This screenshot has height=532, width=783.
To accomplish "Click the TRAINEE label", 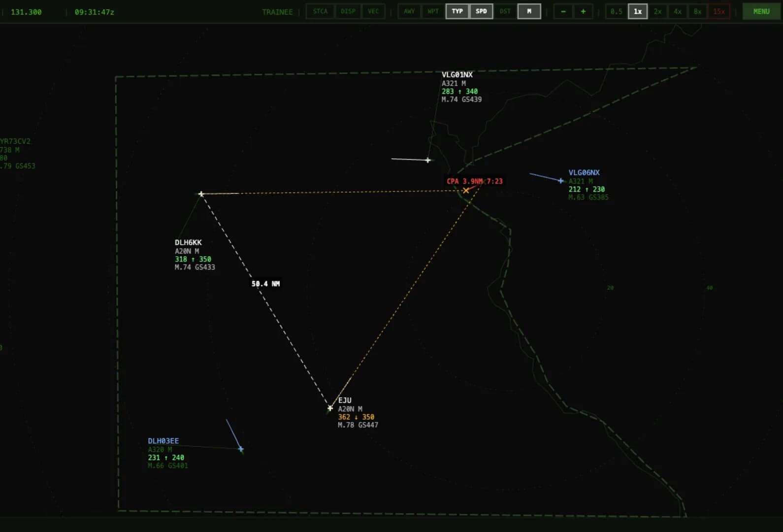I will click(x=277, y=12).
